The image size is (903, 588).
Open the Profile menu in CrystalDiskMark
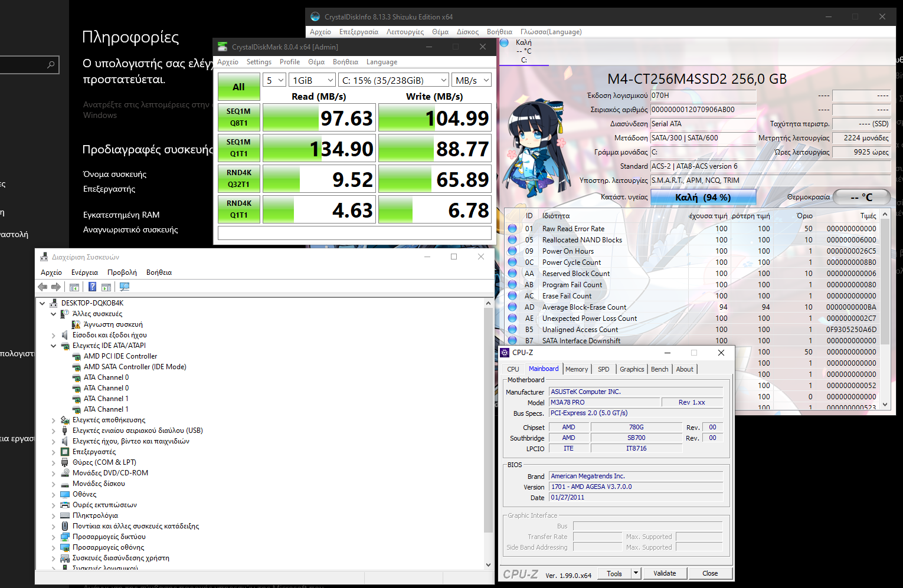[290, 62]
